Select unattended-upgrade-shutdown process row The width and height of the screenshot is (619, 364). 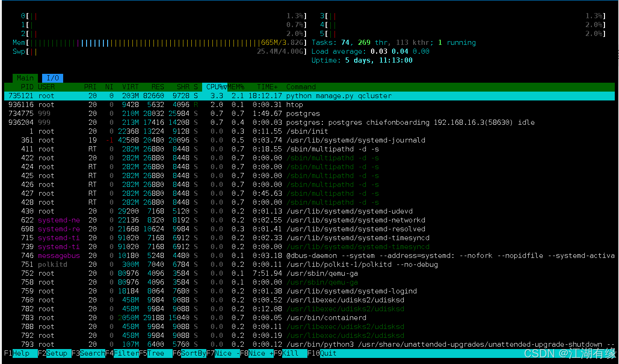click(309, 344)
